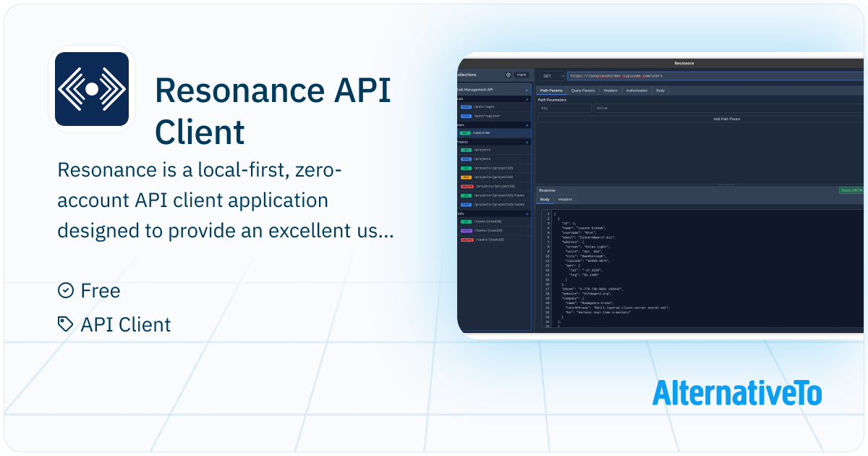The height and width of the screenshot is (456, 868).
Task: Collapse the auth folder arrow
Action: coord(527,99)
